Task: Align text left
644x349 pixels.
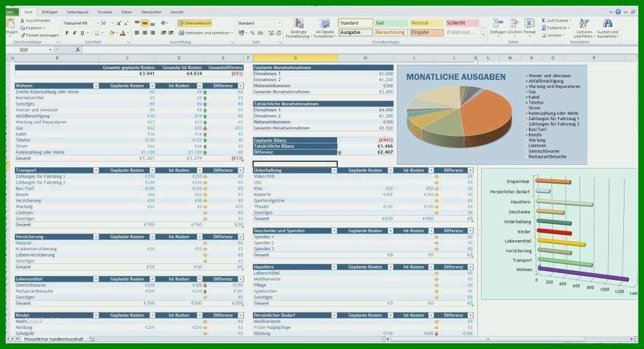Action: (137, 33)
